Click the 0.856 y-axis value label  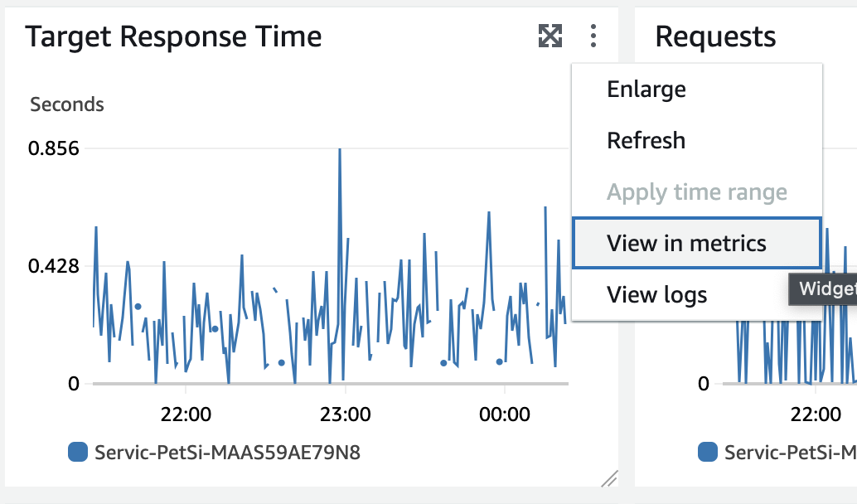(53, 149)
